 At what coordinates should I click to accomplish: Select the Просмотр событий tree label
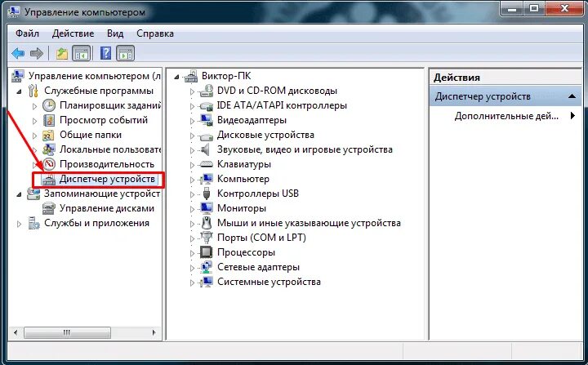tap(104, 120)
